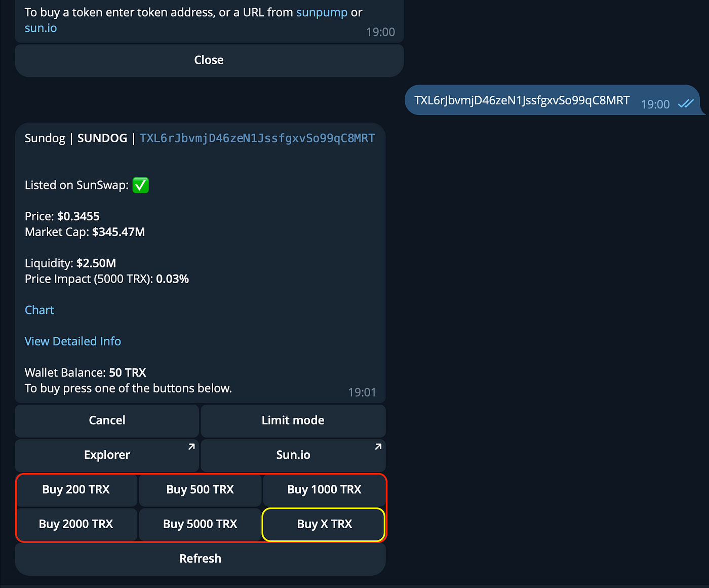
Task: Click the arrow icon on the Explorer button
Action: pos(191,447)
